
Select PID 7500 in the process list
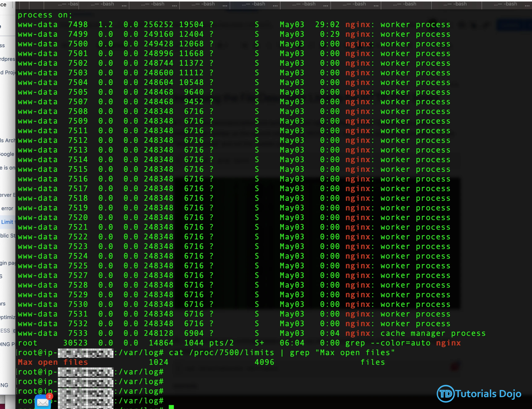pos(78,44)
